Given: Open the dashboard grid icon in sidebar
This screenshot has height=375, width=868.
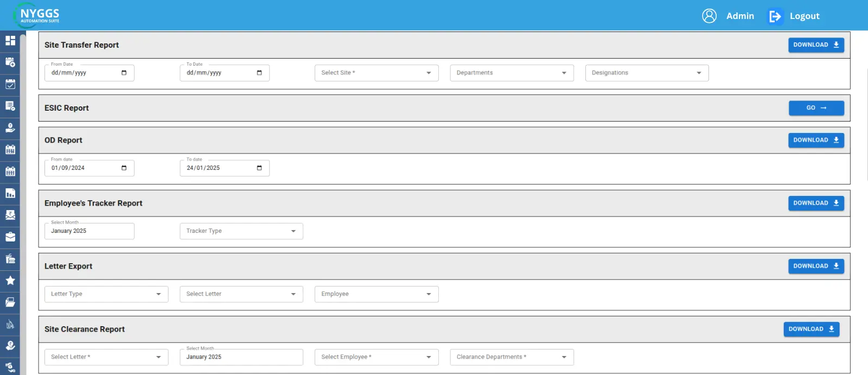Looking at the screenshot, I should [10, 41].
